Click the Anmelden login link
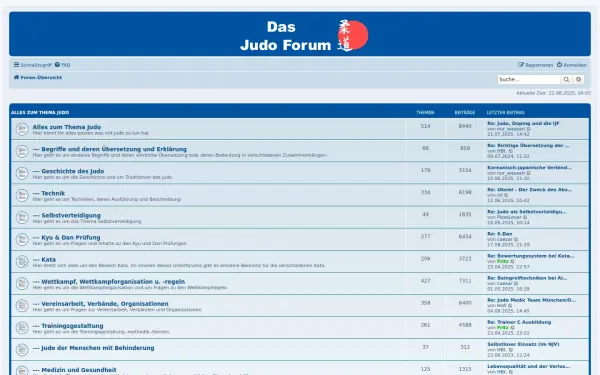 (x=572, y=65)
